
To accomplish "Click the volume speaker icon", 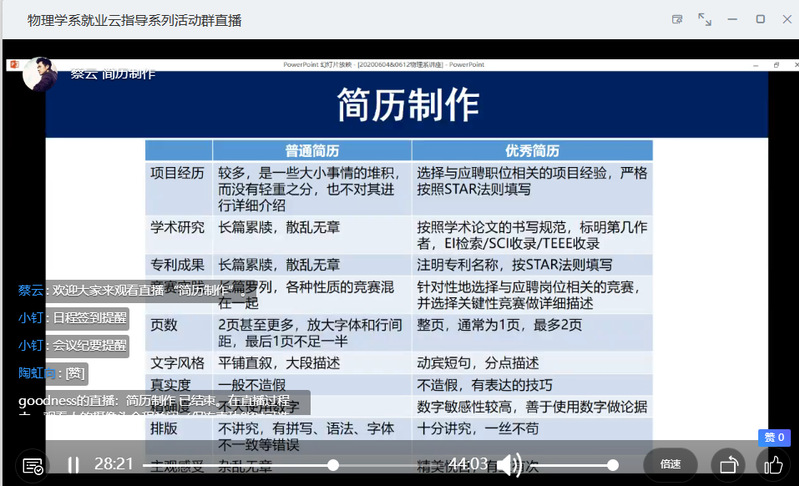I will [510, 464].
